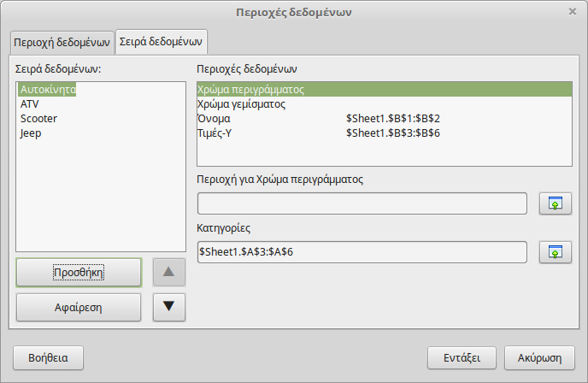Screen dimensions: 588x383
Task: Select ATV in the series list
Action: [30, 103]
